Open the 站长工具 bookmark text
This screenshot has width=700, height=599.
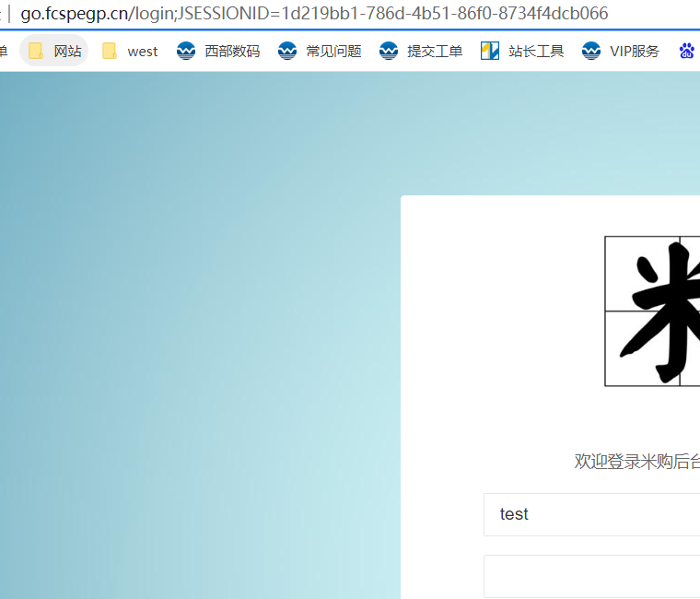(x=536, y=51)
